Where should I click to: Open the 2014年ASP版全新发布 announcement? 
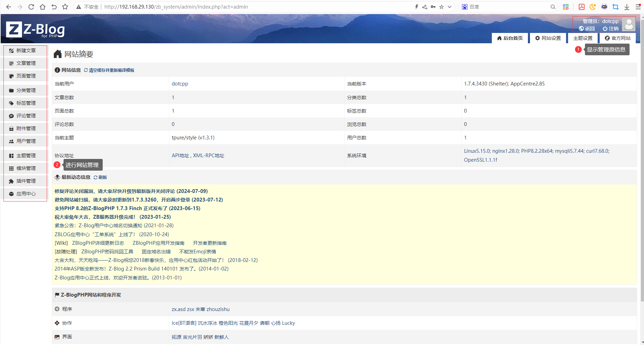[x=142, y=269]
